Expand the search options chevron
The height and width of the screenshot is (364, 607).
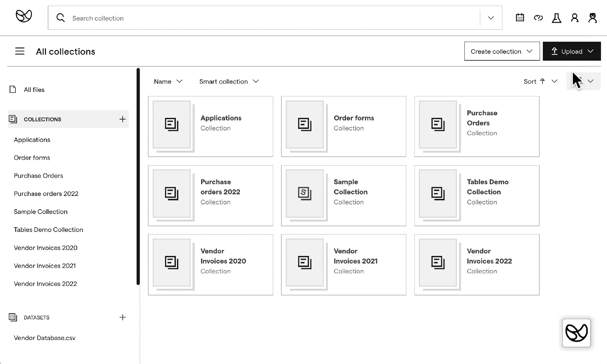pos(491,18)
